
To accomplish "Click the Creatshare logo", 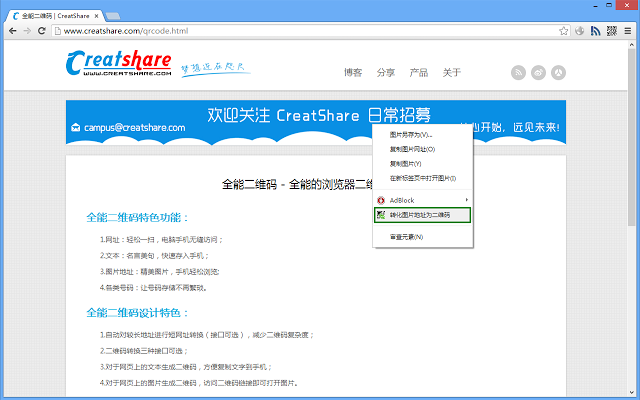I will (118, 63).
